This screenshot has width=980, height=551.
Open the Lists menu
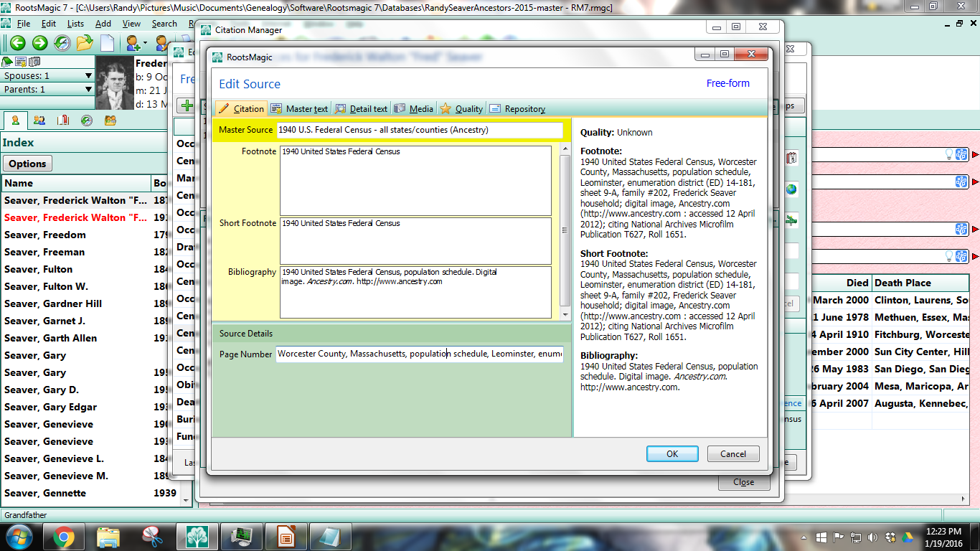[75, 24]
